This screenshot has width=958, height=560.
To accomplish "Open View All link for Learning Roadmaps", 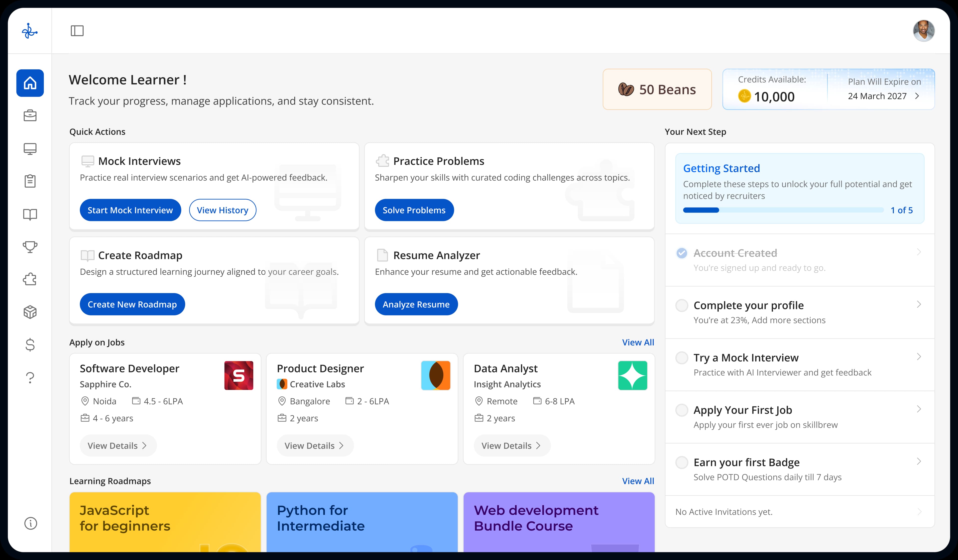I will pyautogui.click(x=638, y=481).
